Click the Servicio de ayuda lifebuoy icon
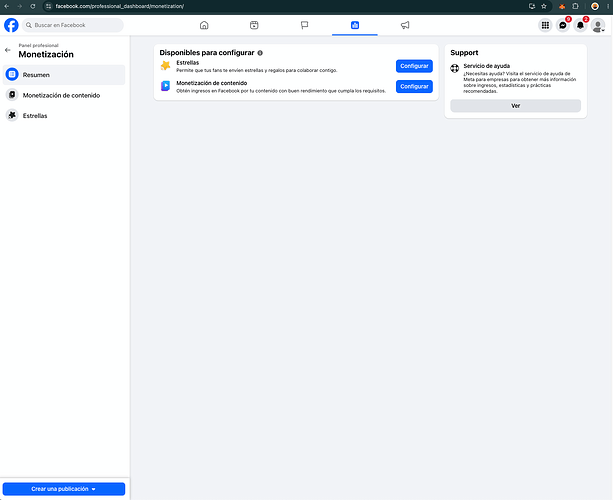This screenshot has width=613, height=500. pos(454,68)
